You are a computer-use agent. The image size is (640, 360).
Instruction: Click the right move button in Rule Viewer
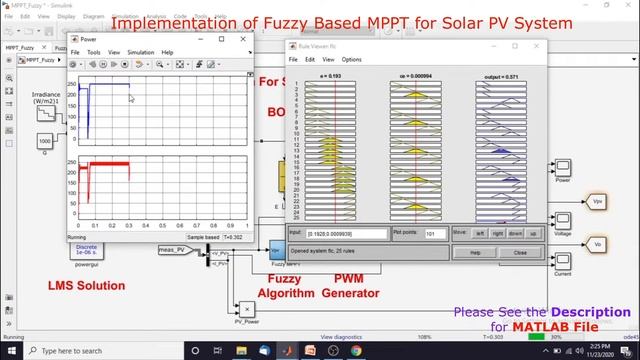pos(498,233)
